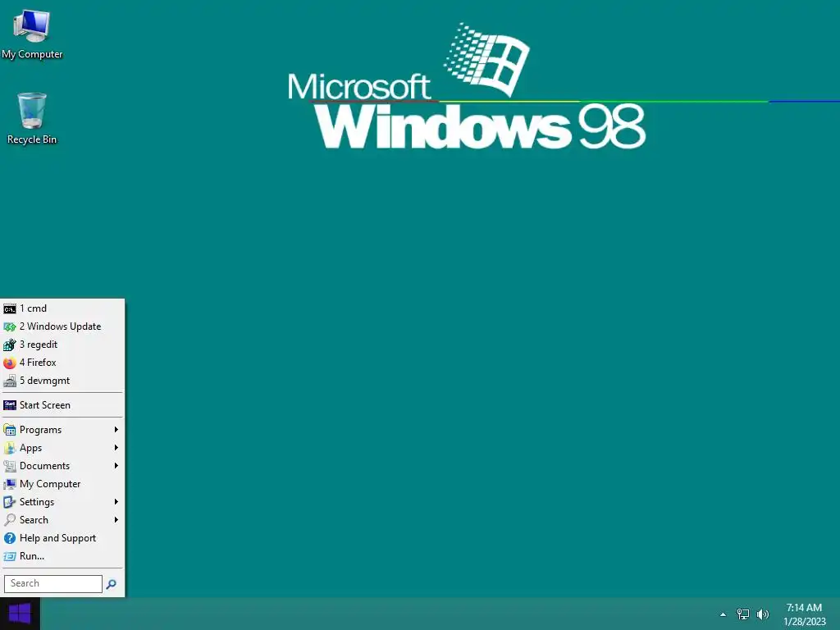840x630 pixels.
Task: Open the network icon in system tray
Action: click(x=743, y=614)
